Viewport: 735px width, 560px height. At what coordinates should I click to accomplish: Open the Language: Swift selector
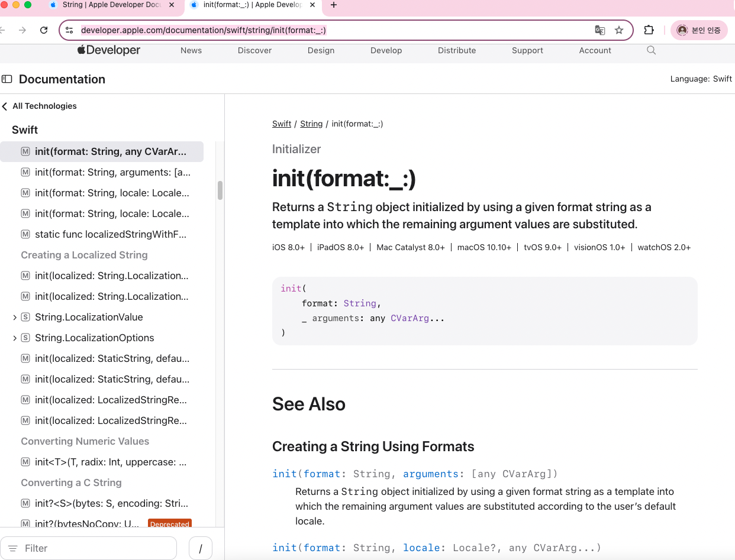701,79
